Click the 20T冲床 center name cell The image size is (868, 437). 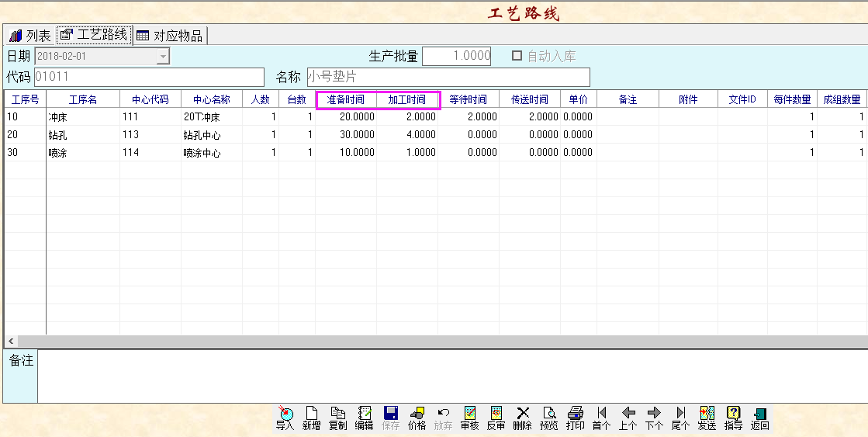click(x=212, y=117)
